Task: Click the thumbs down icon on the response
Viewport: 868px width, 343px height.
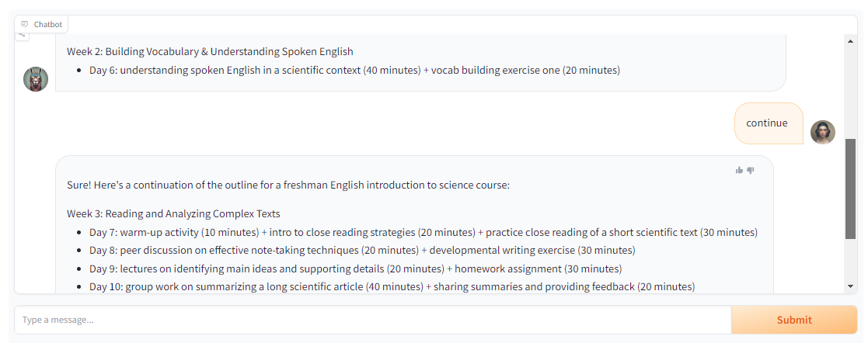Action: (x=750, y=171)
